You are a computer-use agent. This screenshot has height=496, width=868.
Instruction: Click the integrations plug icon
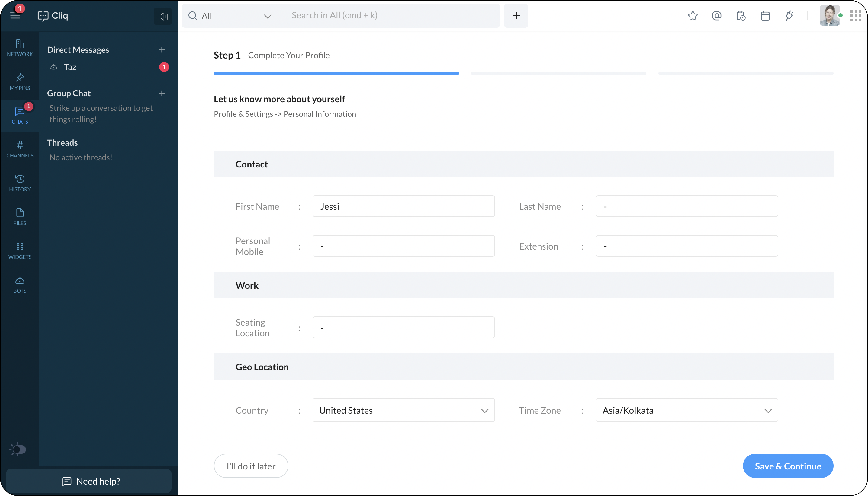(789, 16)
